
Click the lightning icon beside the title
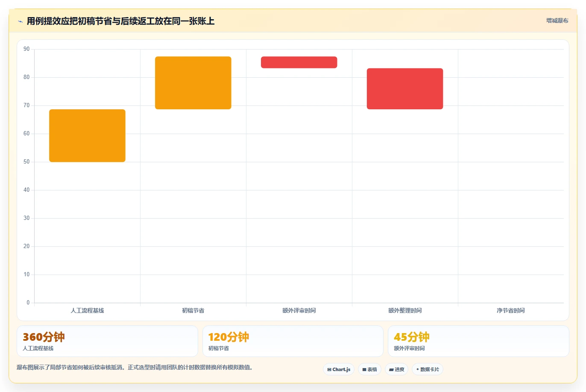tap(20, 21)
